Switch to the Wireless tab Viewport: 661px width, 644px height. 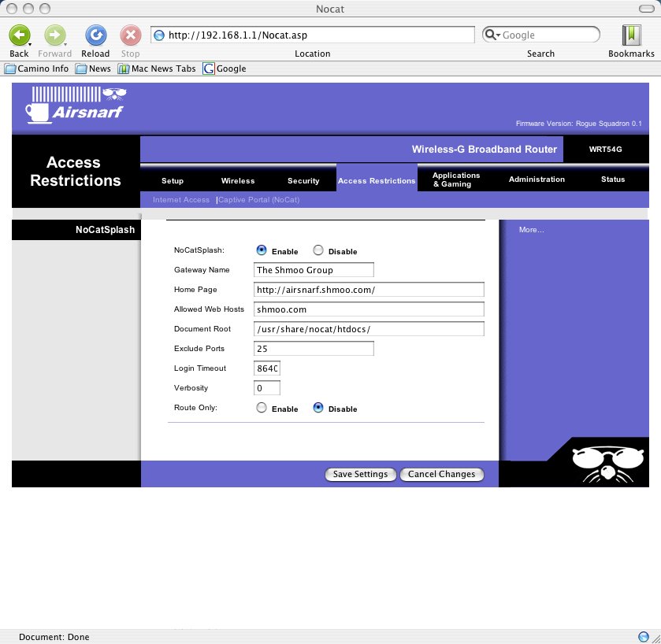(238, 180)
